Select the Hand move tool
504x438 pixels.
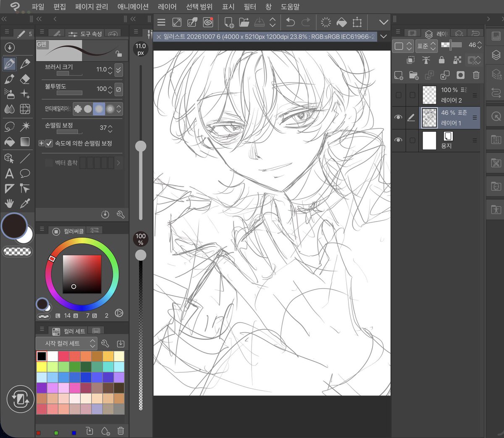[9, 203]
